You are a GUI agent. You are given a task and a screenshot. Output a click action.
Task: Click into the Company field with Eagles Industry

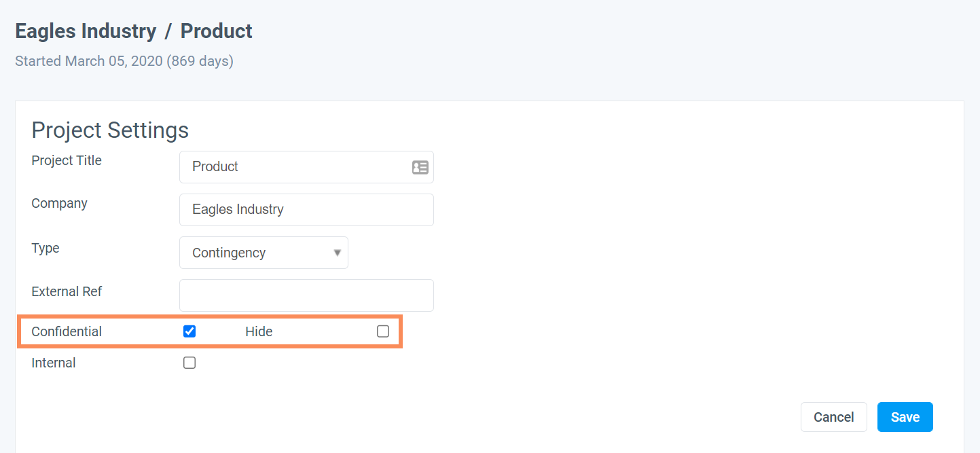point(306,210)
